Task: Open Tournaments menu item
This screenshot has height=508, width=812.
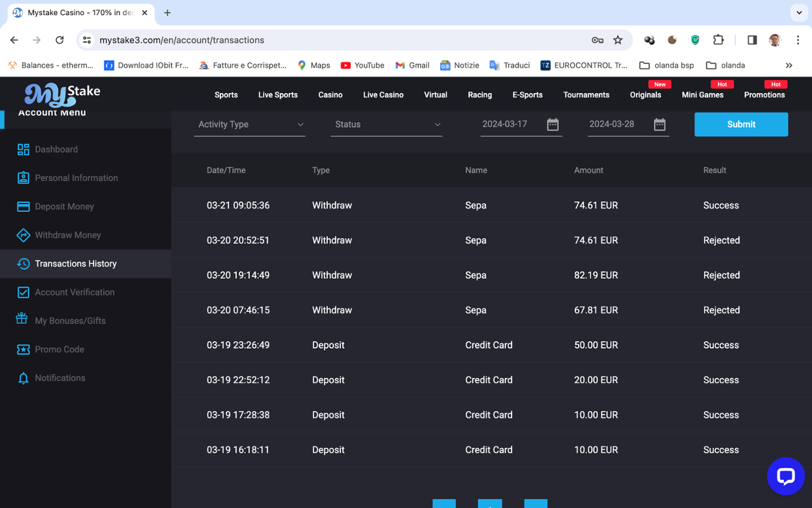Action: pos(586,95)
